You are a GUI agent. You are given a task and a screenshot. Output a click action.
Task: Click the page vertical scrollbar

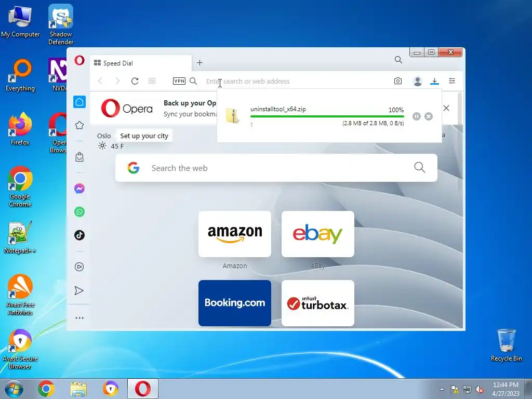click(x=460, y=142)
